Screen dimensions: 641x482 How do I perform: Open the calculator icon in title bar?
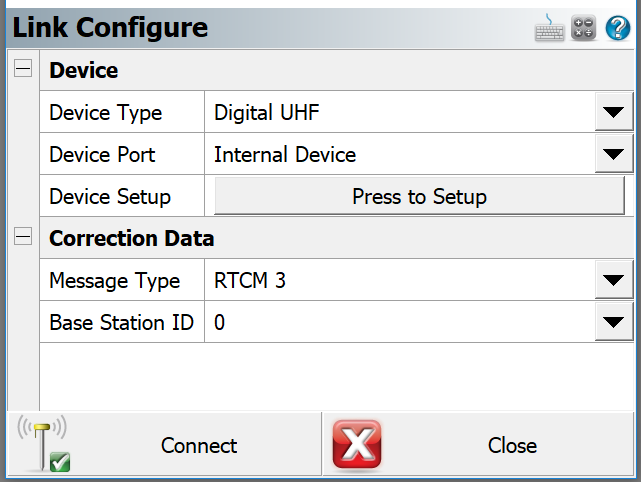(x=584, y=28)
